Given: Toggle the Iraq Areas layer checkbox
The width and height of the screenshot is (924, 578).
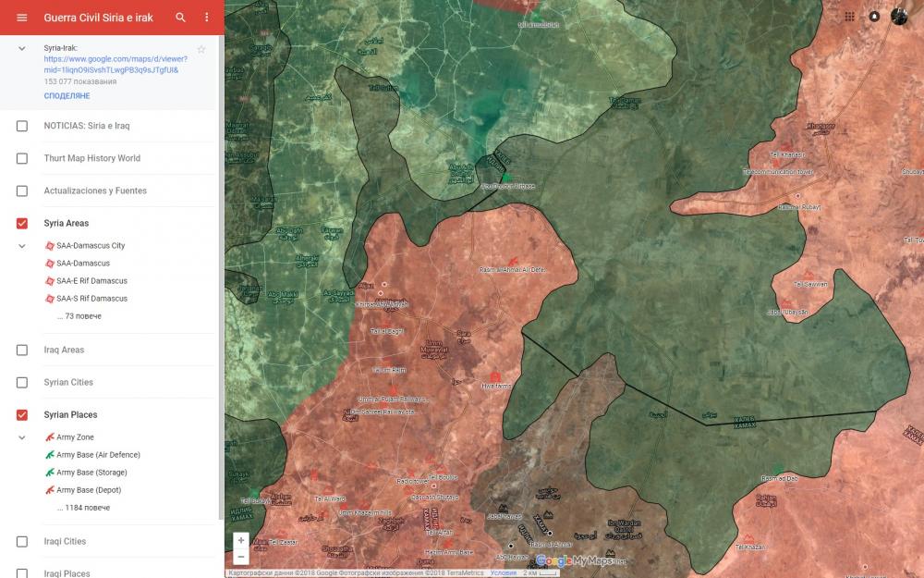Looking at the screenshot, I should click(x=22, y=350).
